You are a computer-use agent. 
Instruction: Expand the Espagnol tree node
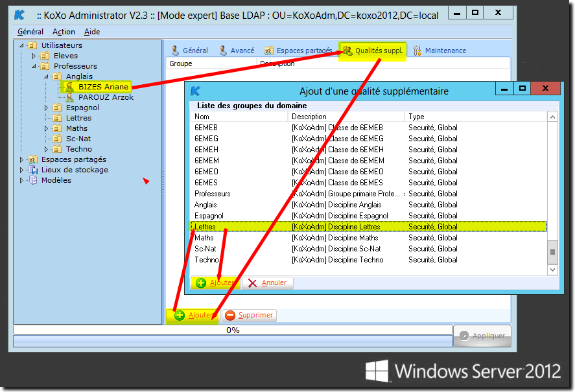(x=46, y=108)
